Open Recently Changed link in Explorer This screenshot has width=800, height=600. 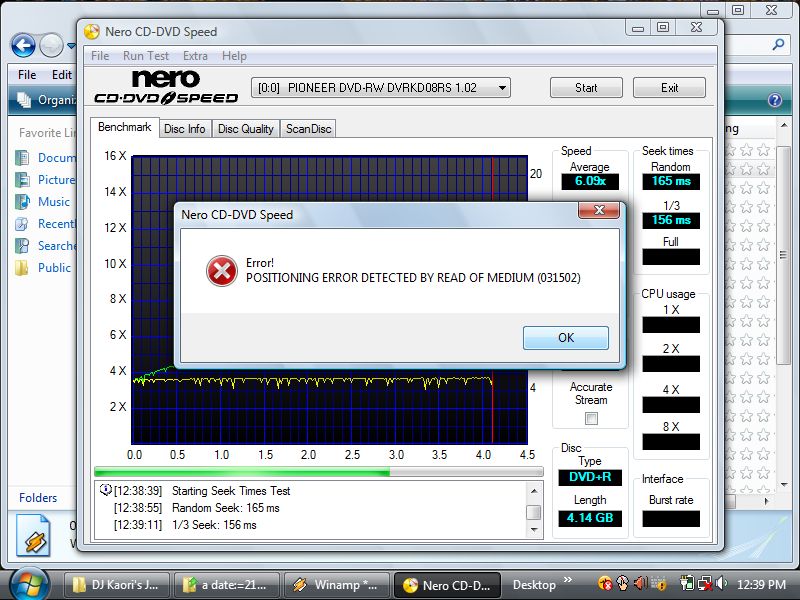tap(46, 223)
